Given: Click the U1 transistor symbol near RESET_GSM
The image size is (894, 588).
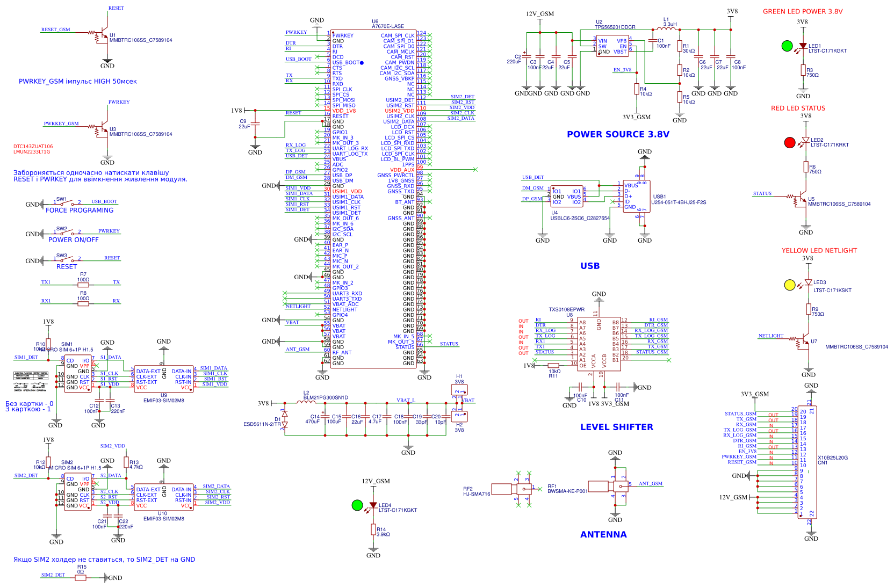Looking at the screenshot, I should (101, 36).
